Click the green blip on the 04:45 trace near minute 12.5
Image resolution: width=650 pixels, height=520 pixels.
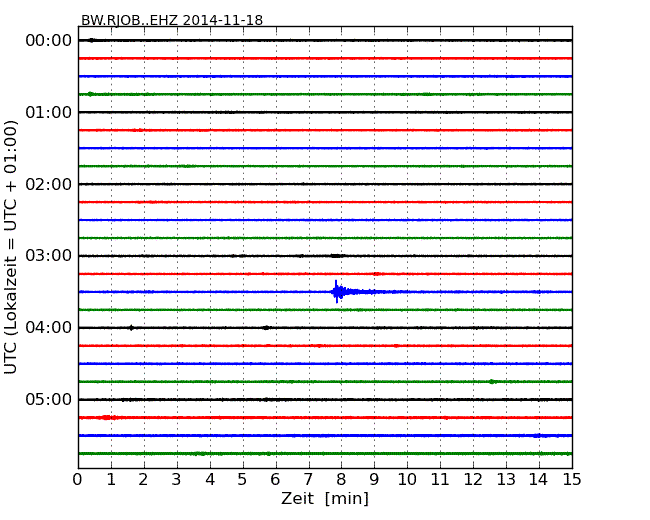[x=492, y=381]
